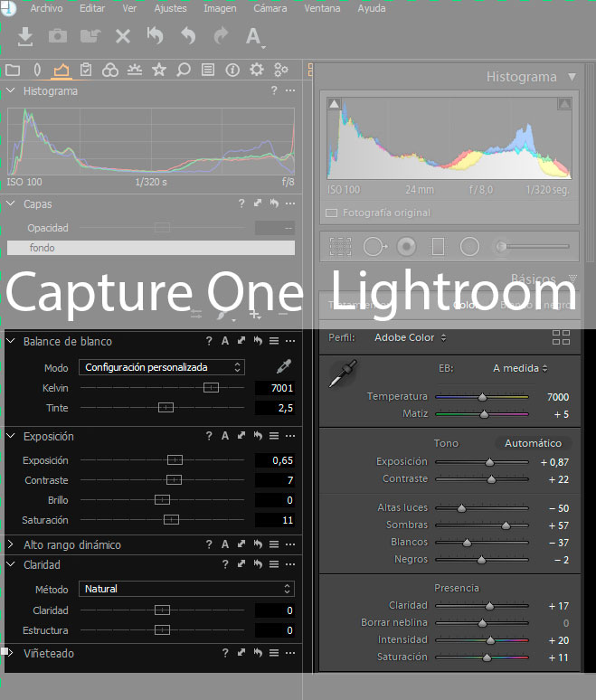
Task: Select the white balance eyedropper in Capture One
Action: click(x=284, y=366)
